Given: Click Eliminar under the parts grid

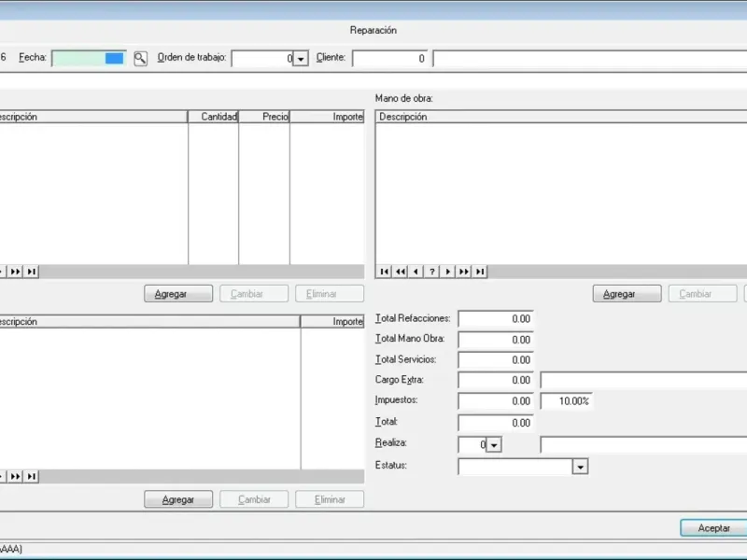Looking at the screenshot, I should point(330,294).
